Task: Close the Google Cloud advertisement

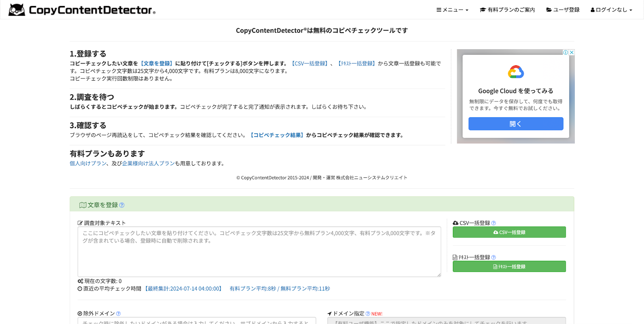Action: [572, 52]
